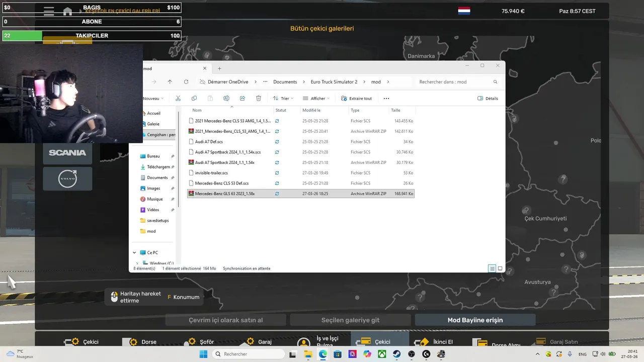Screen dimensions: 644x362
Task: Click the microphone icon in system tray
Action: [x=571, y=354]
